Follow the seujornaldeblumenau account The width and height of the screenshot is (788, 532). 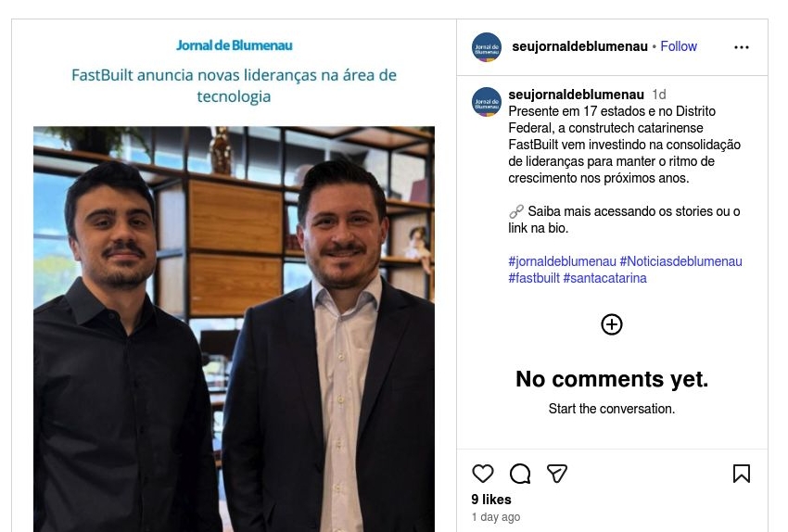pos(679,46)
